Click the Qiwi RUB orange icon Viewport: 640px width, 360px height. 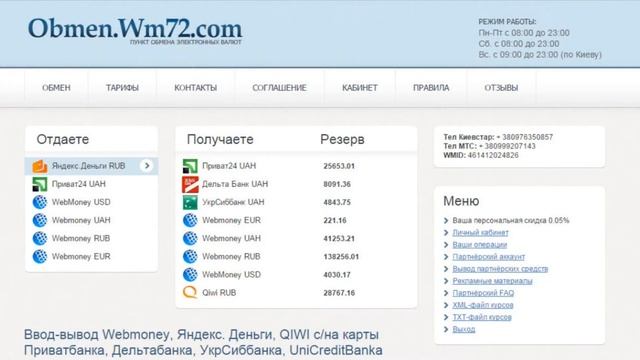click(x=190, y=292)
